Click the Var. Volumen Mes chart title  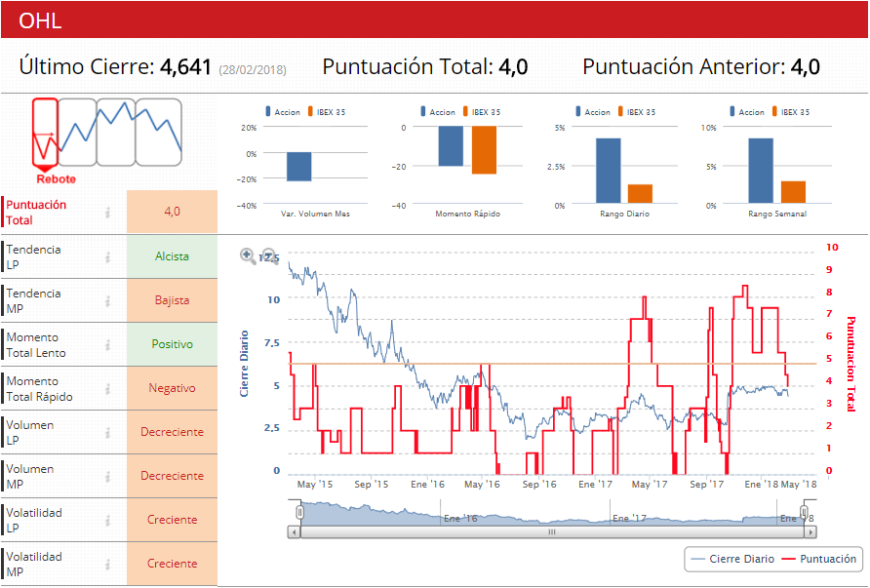pyautogui.click(x=315, y=214)
